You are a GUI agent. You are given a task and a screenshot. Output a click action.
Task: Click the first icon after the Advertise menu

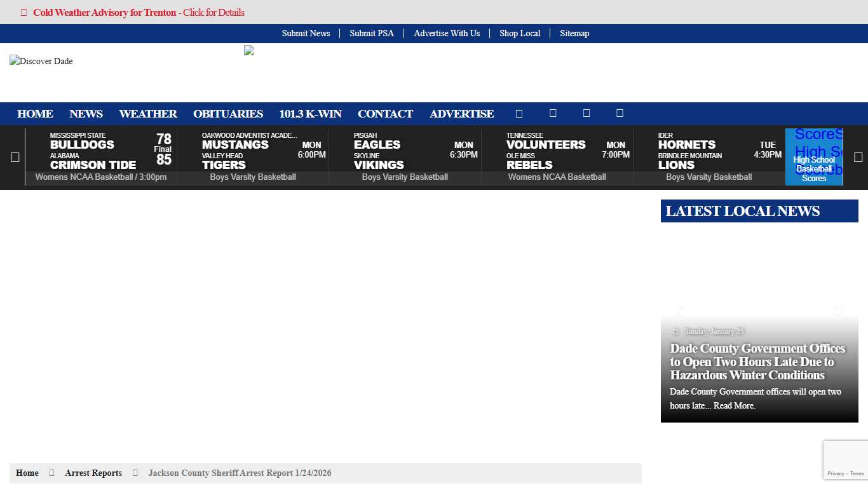coord(519,114)
